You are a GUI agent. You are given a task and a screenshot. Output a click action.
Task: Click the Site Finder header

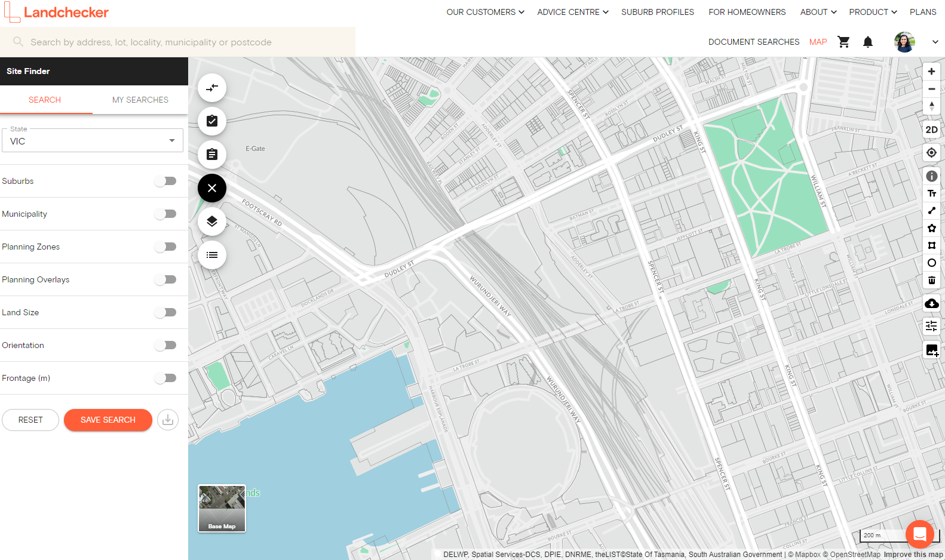point(94,71)
